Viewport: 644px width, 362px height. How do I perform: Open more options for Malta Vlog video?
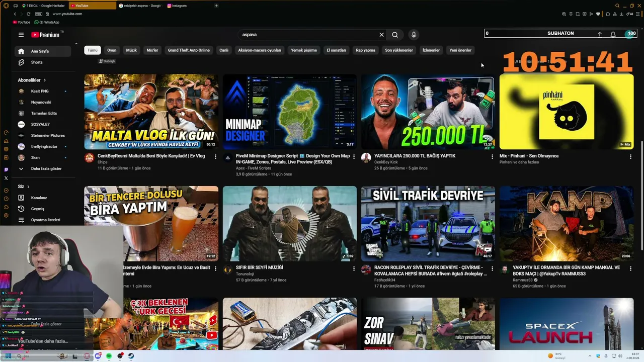pos(215,157)
